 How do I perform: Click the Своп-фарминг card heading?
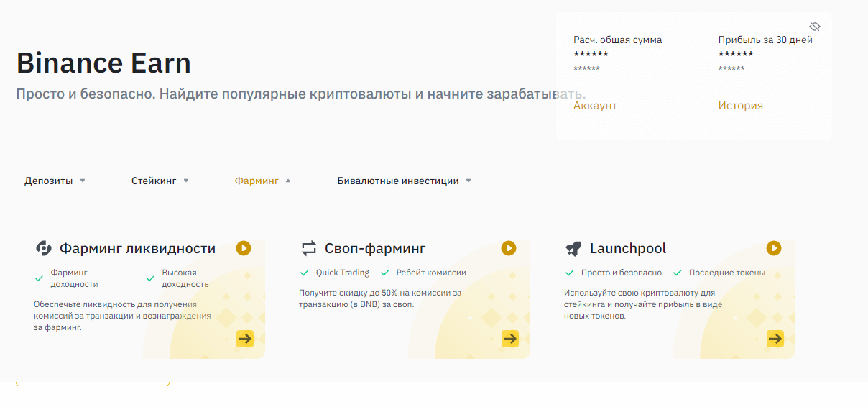tap(375, 248)
